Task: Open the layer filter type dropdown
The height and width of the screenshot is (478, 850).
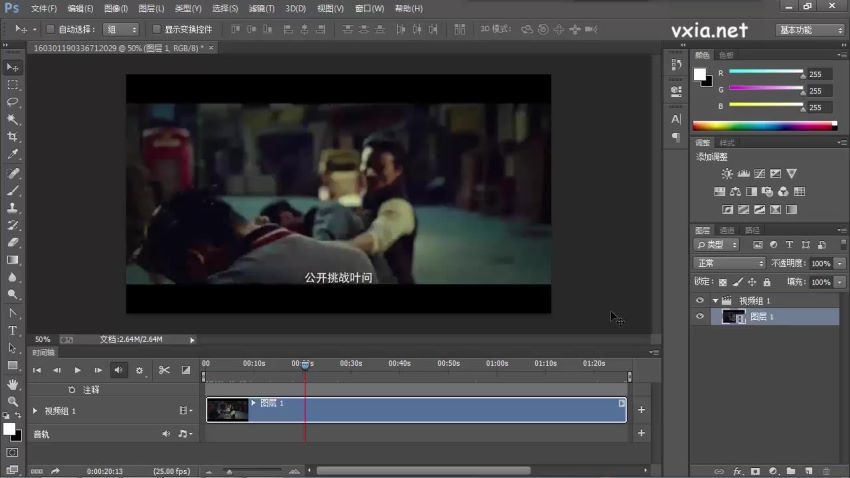Action: 717,245
